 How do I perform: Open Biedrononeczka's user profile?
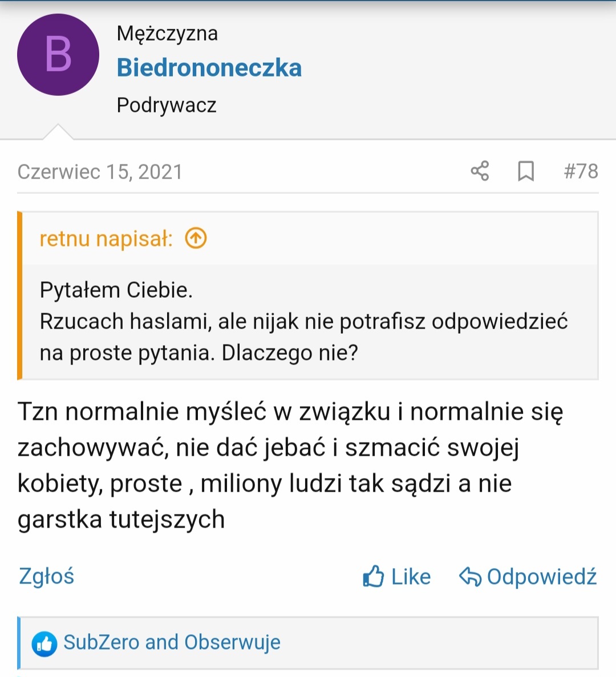(209, 68)
